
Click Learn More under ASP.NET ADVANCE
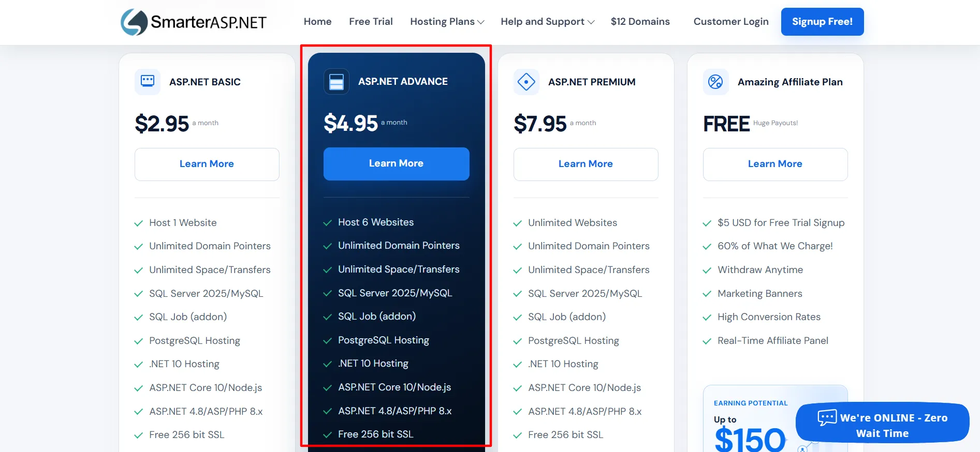[x=397, y=163]
